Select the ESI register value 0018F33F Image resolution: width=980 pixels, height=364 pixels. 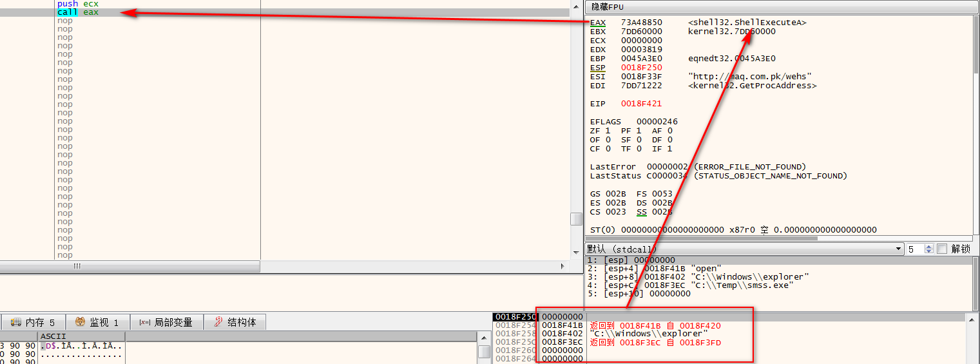click(641, 77)
